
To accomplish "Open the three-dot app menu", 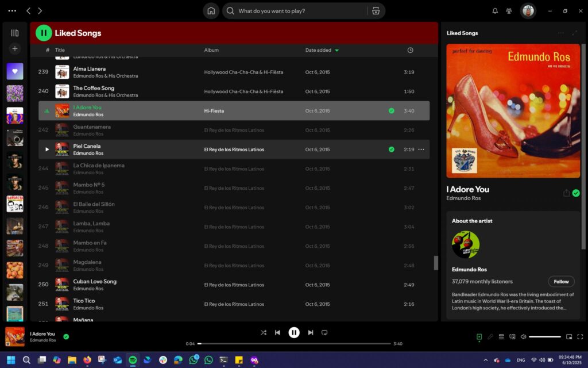I will point(11,11).
